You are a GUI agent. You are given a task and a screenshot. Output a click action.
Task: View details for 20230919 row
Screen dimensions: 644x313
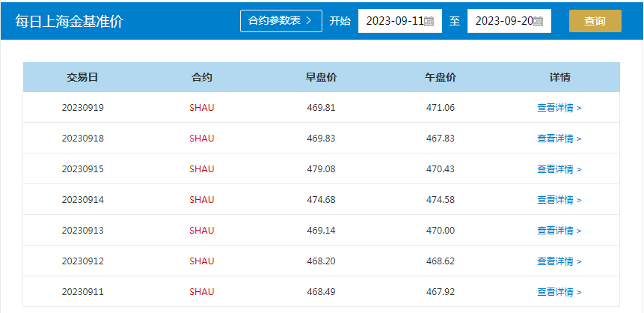coord(559,108)
